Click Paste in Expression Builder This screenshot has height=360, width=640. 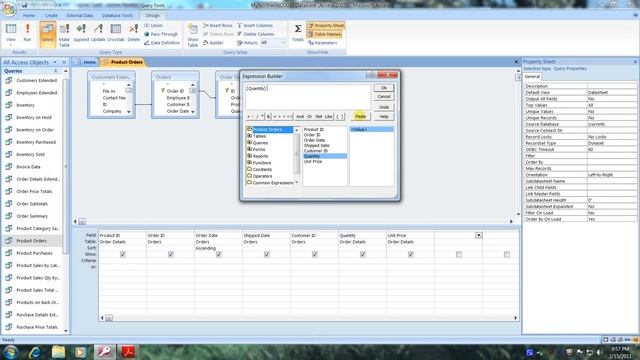[360, 116]
